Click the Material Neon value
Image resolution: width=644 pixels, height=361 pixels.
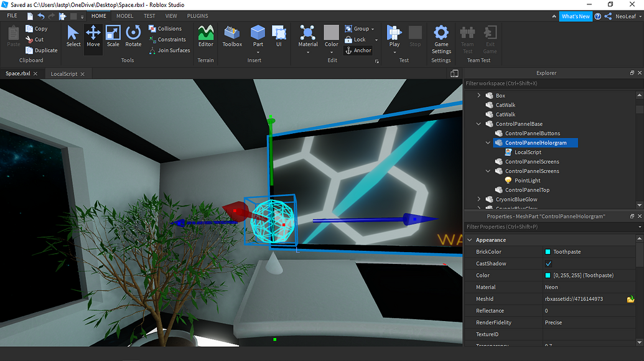pos(589,287)
